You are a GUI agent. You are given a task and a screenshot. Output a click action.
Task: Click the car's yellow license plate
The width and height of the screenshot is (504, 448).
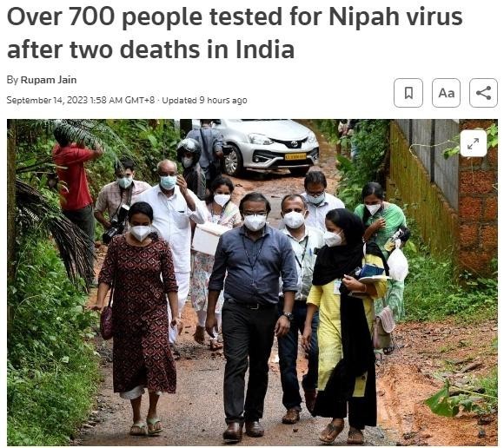click(295, 156)
